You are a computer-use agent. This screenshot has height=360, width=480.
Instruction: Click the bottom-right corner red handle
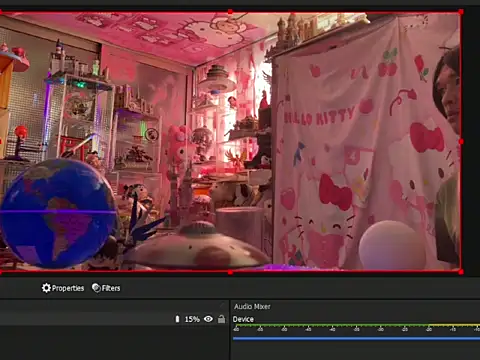click(x=461, y=272)
